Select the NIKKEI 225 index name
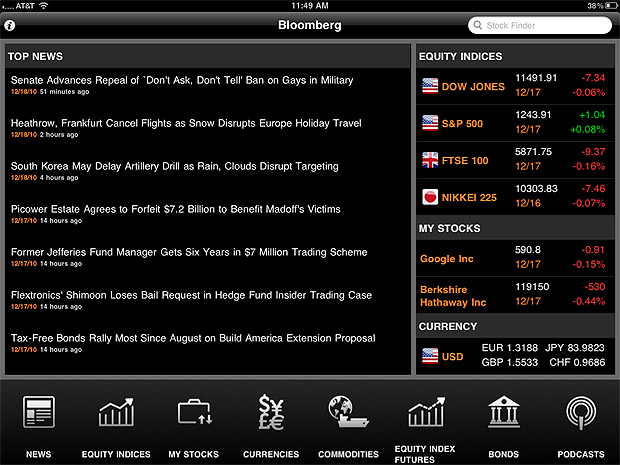The image size is (620, 465). pos(469,197)
